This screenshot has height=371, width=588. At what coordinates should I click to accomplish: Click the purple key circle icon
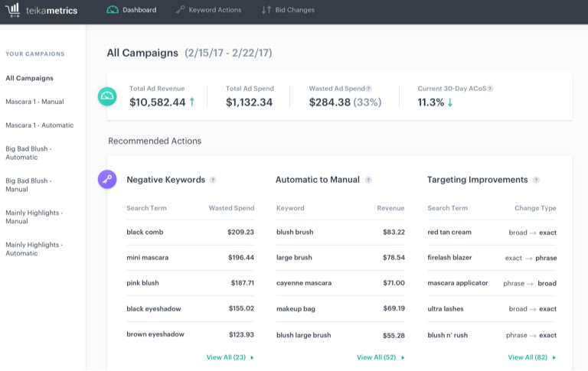[107, 179]
